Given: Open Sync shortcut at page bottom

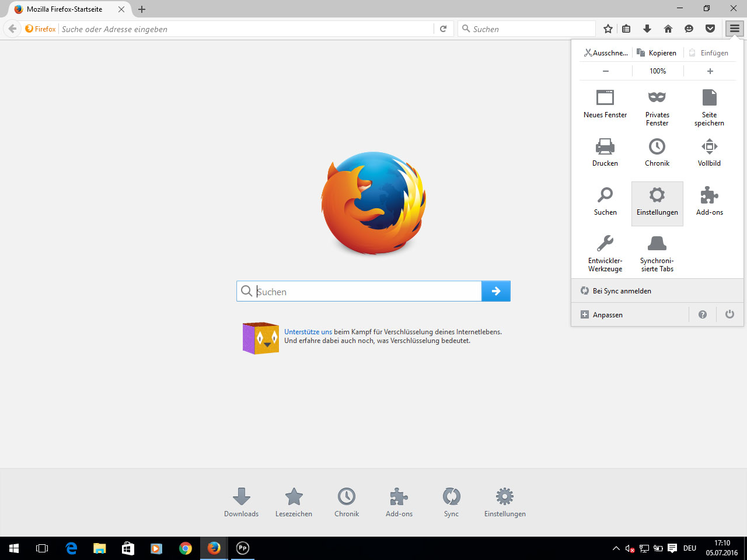Looking at the screenshot, I should tap(452, 502).
